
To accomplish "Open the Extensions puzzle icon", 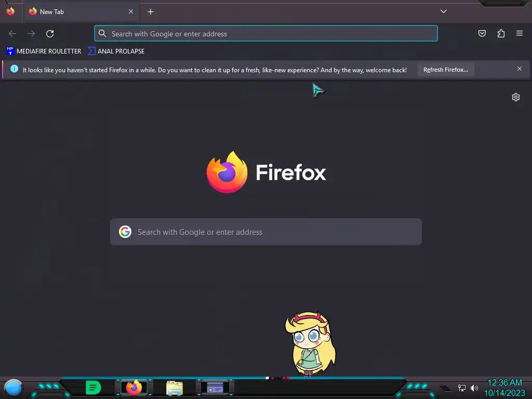I will (x=501, y=33).
